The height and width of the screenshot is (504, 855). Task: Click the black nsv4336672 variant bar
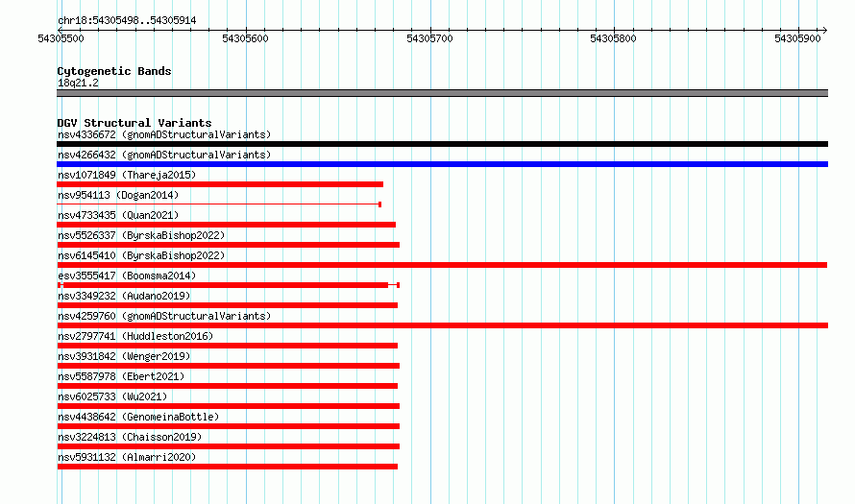point(442,144)
